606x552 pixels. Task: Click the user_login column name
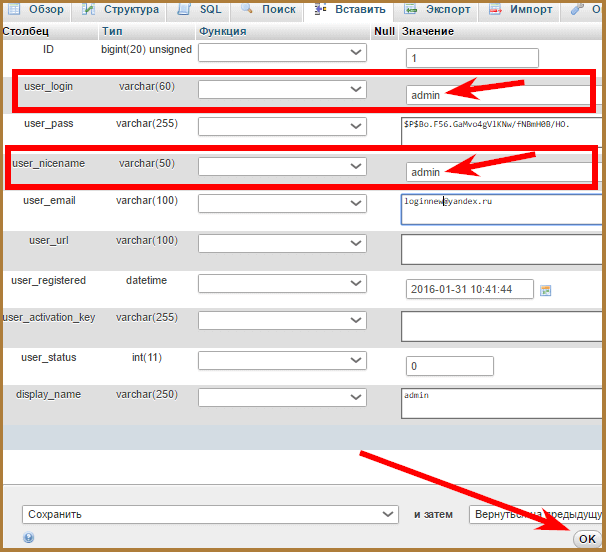pos(49,86)
